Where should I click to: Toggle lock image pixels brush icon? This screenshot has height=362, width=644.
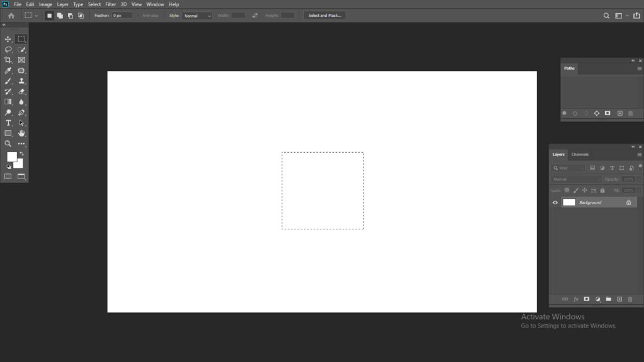pos(576,190)
